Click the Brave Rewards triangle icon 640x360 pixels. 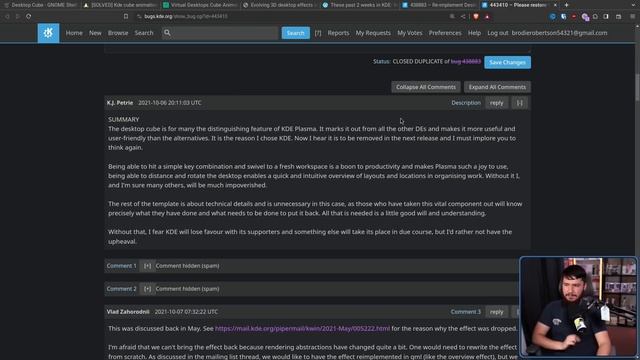(x=487, y=16)
